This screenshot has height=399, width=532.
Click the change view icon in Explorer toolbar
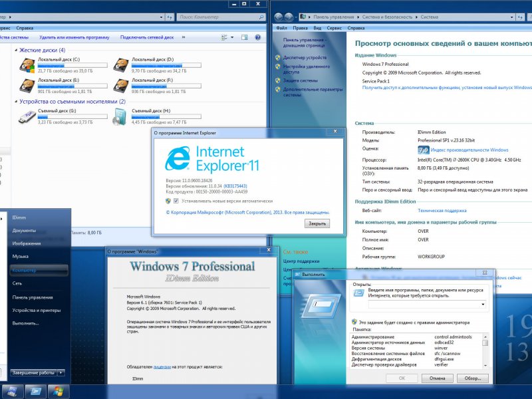coord(224,37)
